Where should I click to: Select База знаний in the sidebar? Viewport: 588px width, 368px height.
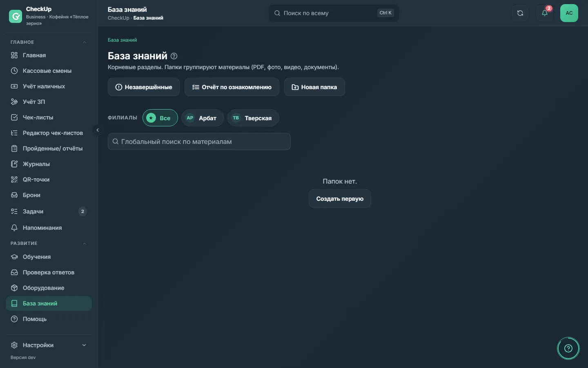[49, 303]
